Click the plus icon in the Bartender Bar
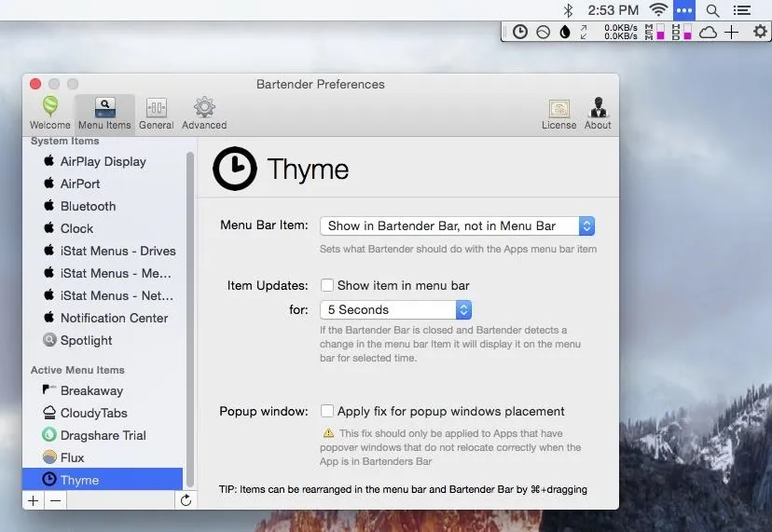The image size is (772, 532). [x=732, y=32]
